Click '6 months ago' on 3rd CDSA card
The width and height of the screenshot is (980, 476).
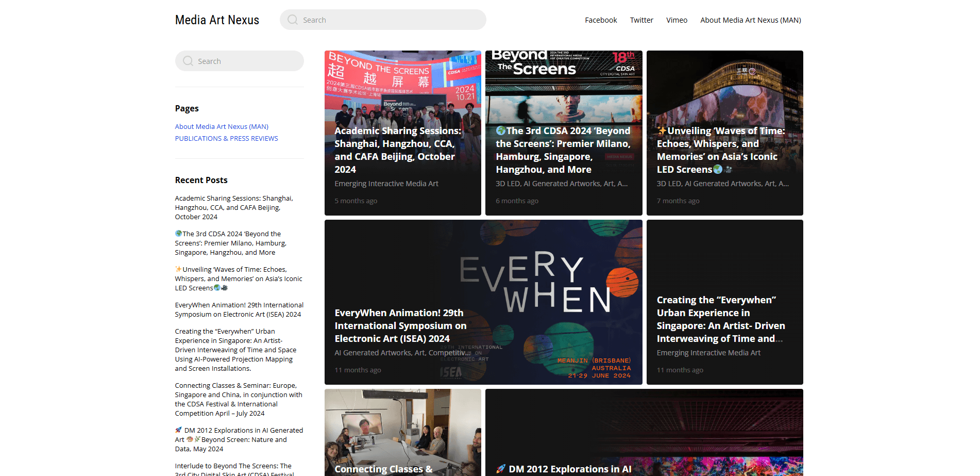point(517,201)
